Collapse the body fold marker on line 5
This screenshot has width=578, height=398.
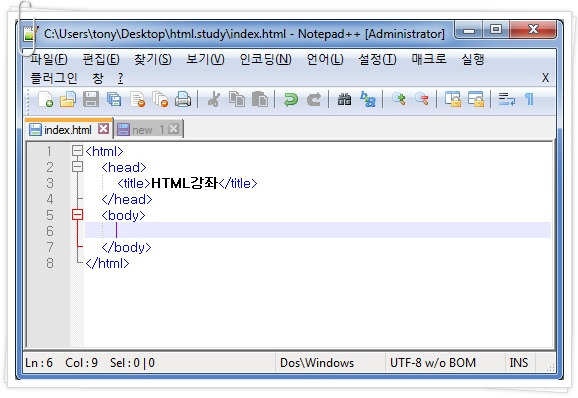[77, 215]
